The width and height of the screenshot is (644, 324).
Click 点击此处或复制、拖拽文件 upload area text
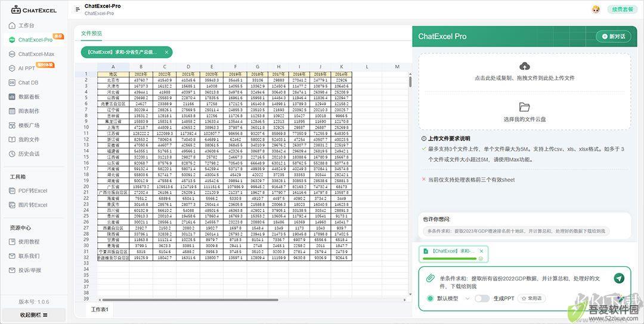(525, 78)
